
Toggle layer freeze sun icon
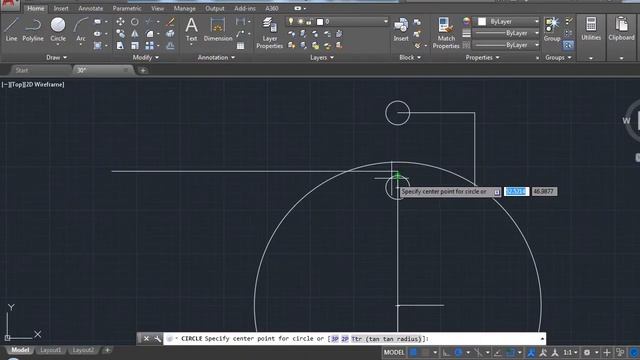(300, 21)
